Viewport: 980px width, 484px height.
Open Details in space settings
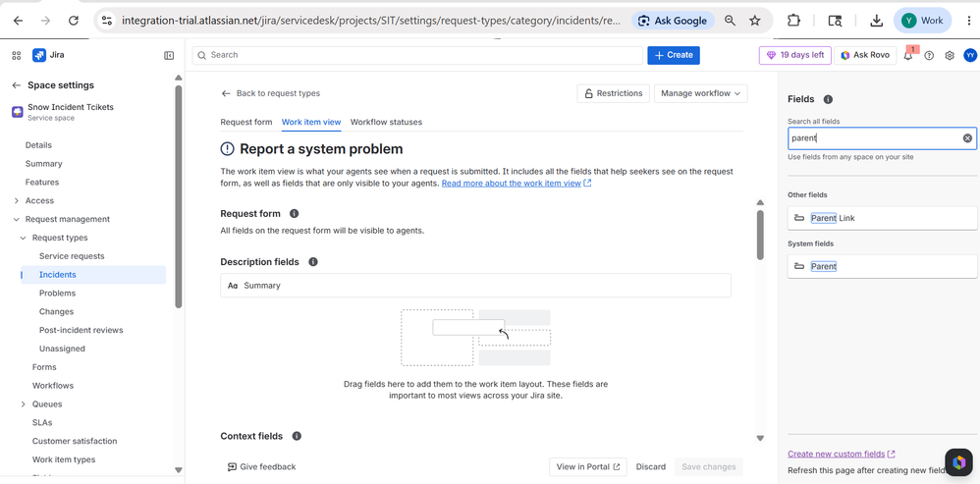[x=38, y=145]
